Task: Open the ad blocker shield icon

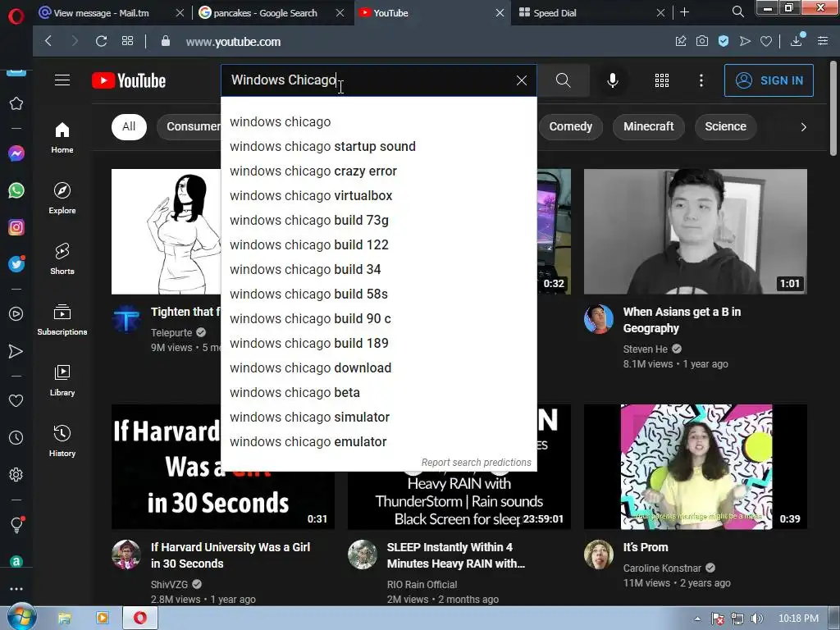Action: pos(724,41)
